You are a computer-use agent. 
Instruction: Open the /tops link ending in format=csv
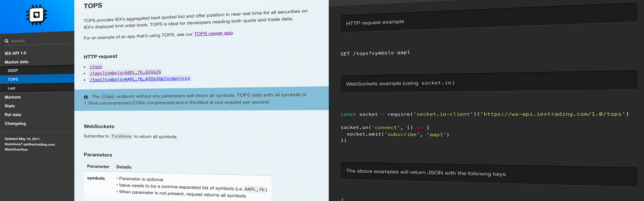[140, 79]
